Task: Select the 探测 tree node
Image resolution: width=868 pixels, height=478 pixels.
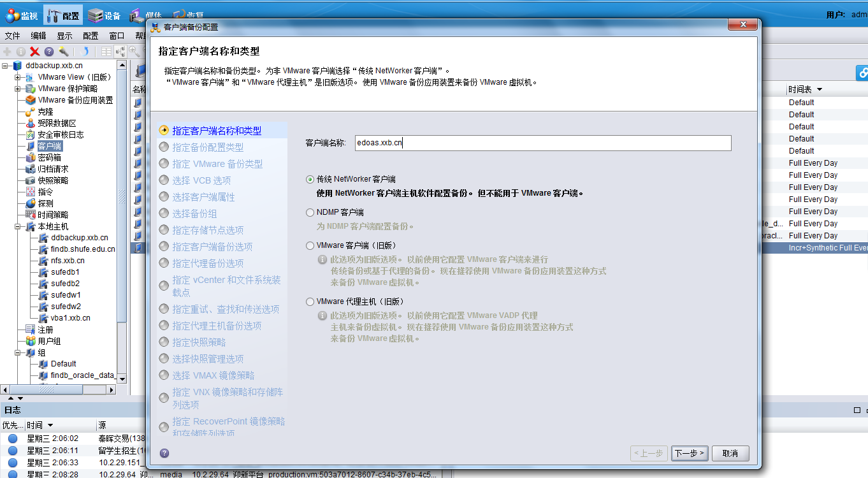Action: 45,203
